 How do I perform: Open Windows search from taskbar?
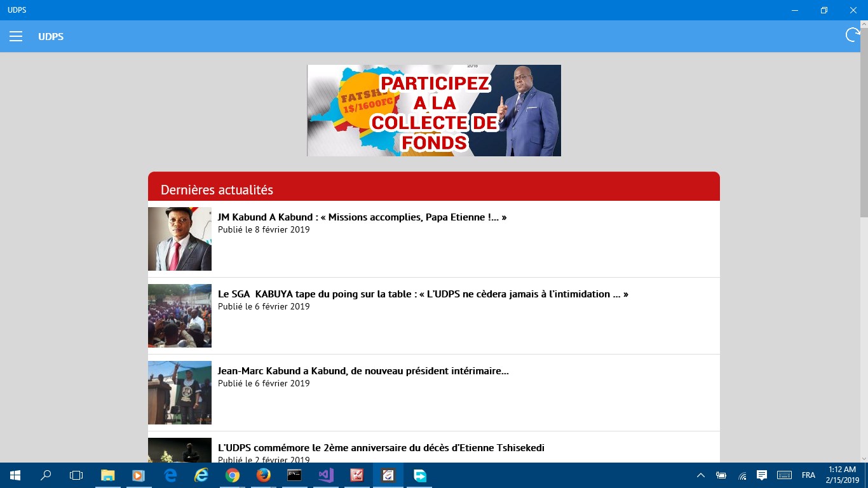(46, 475)
